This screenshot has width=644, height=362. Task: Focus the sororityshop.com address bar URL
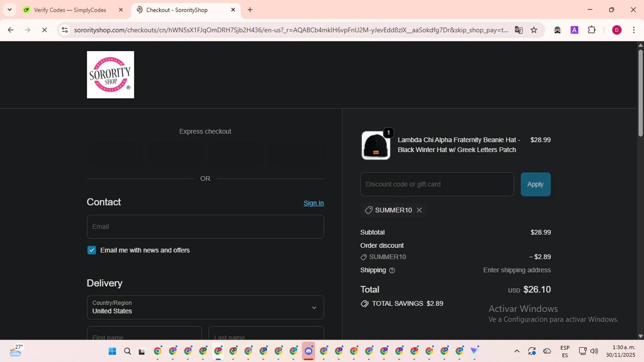[291, 30]
